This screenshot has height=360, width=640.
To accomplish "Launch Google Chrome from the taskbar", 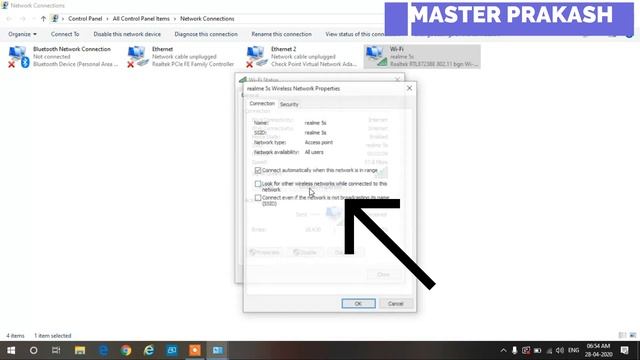I will pyautogui.click(x=126, y=350).
